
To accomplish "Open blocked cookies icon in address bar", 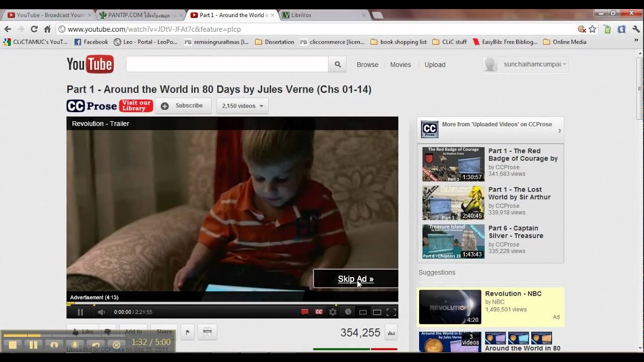I will pos(582,29).
